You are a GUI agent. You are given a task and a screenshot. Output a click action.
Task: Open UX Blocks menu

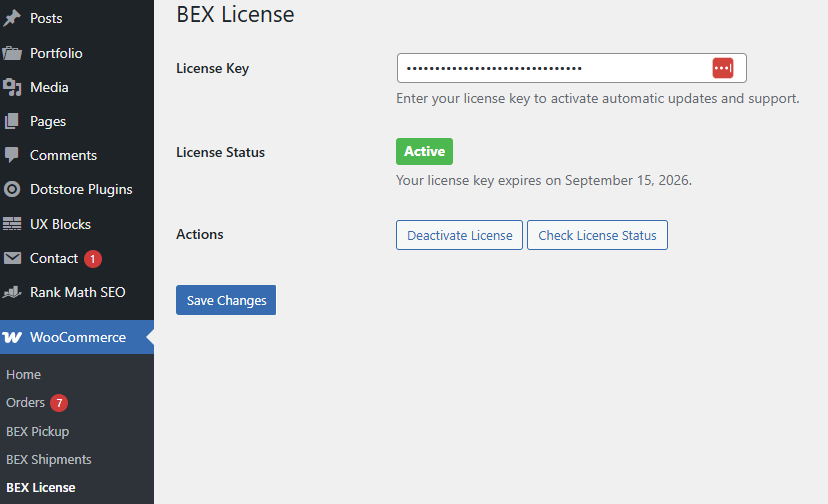[x=60, y=224]
